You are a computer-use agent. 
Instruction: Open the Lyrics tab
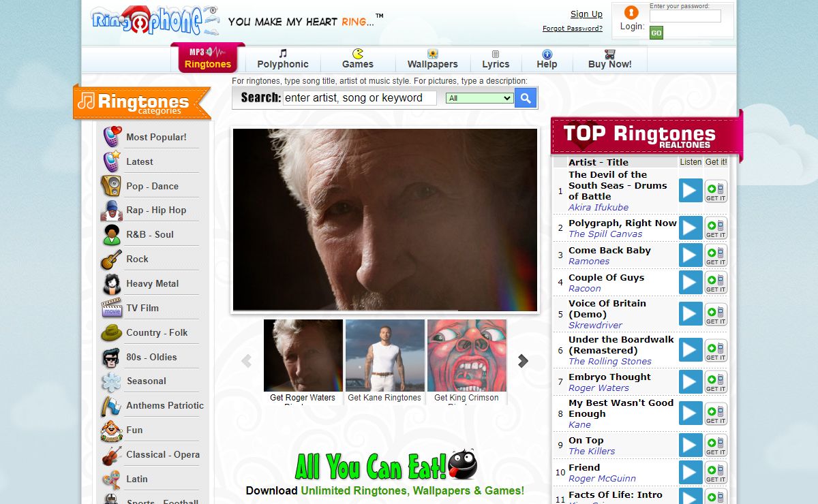(496, 59)
